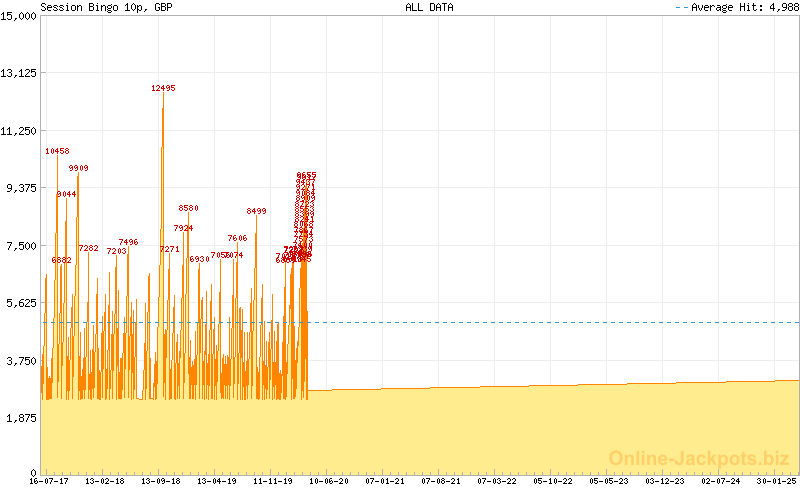Click the ALL DATA heading
Screen dimensions: 800x490
click(429, 7)
